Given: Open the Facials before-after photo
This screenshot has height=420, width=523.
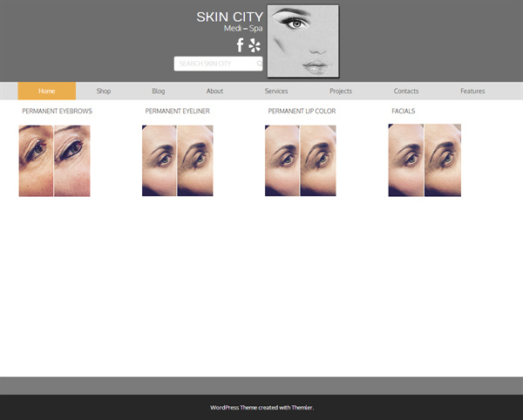Looking at the screenshot, I should click(x=425, y=160).
